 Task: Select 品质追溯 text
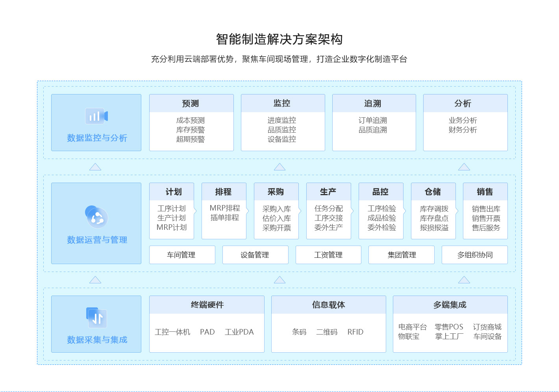373,130
